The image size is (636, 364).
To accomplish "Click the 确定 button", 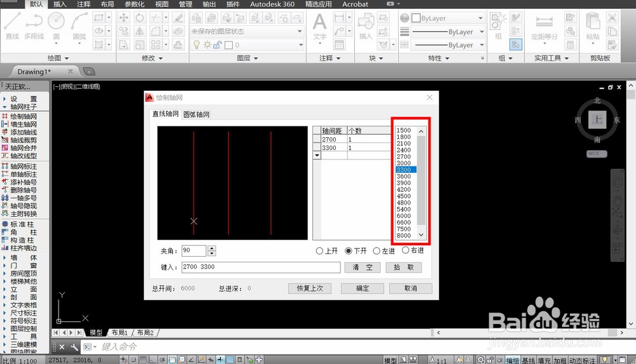I will 363,288.
